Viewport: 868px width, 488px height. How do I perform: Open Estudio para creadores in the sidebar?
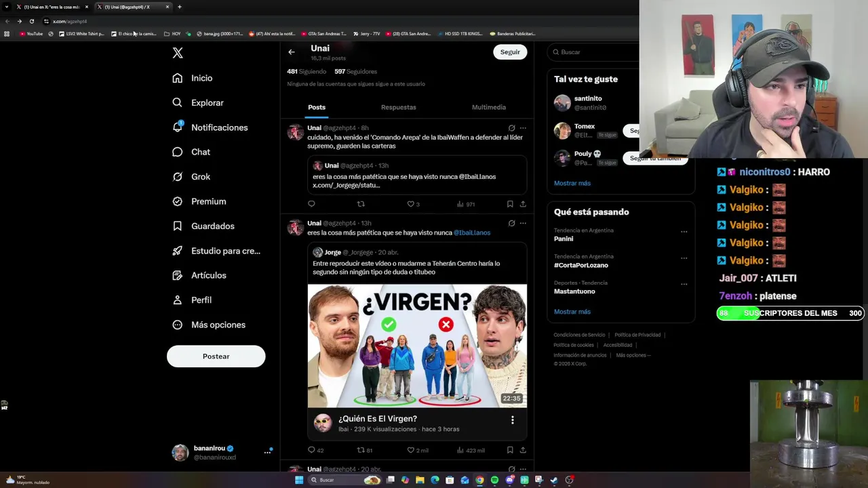pyautogui.click(x=216, y=251)
